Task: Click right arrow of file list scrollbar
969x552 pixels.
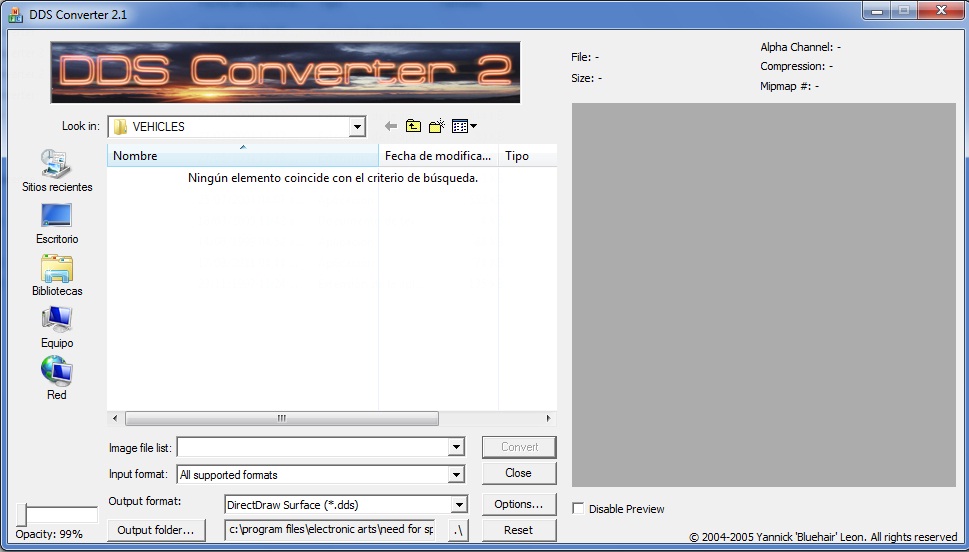Action: 548,418
